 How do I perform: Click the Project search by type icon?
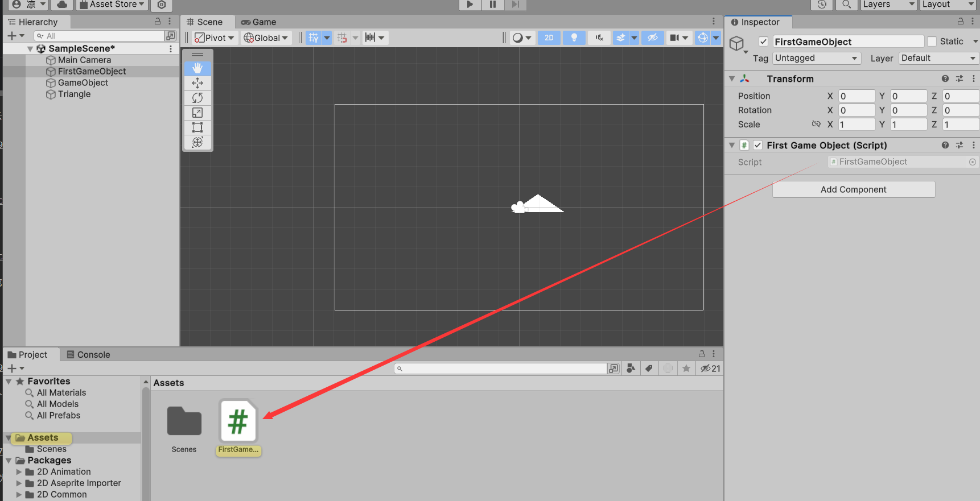[631, 368]
